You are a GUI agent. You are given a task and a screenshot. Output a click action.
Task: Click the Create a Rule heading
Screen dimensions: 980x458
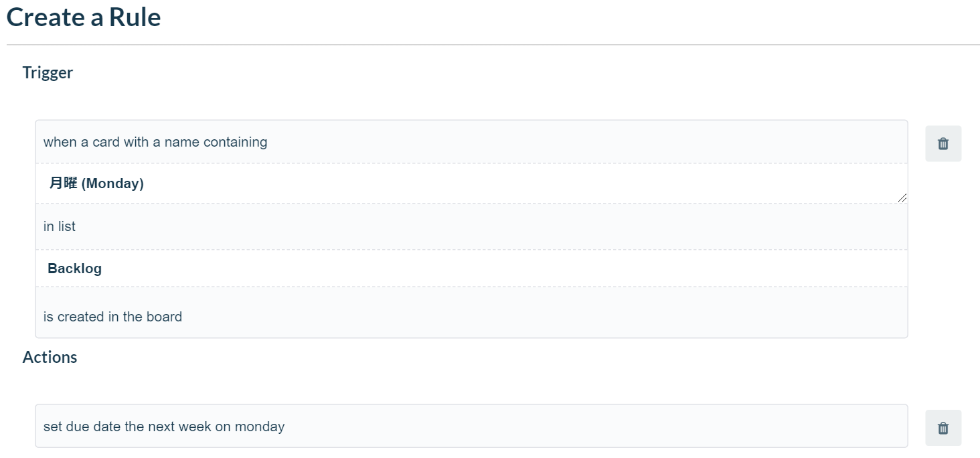(x=84, y=17)
